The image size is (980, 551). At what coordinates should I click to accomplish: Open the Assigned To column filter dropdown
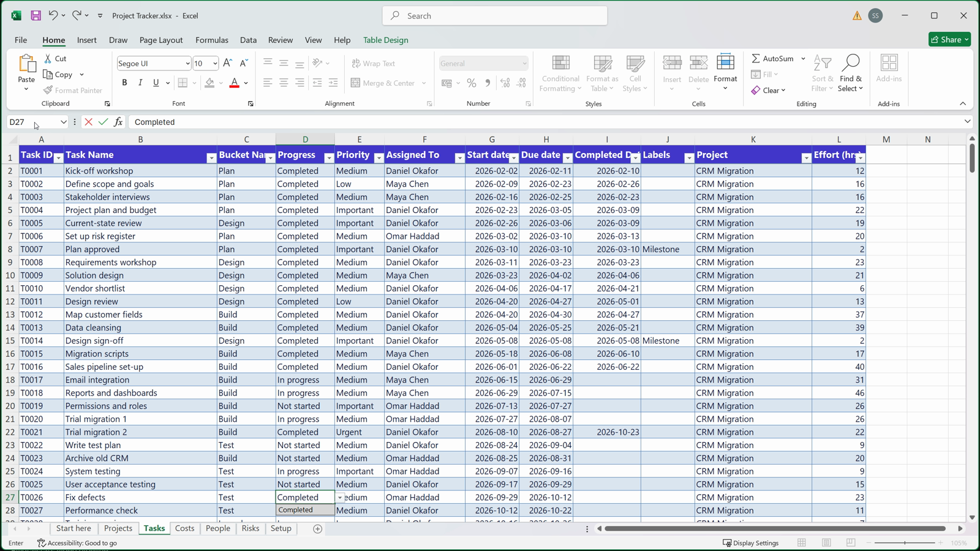(x=459, y=158)
